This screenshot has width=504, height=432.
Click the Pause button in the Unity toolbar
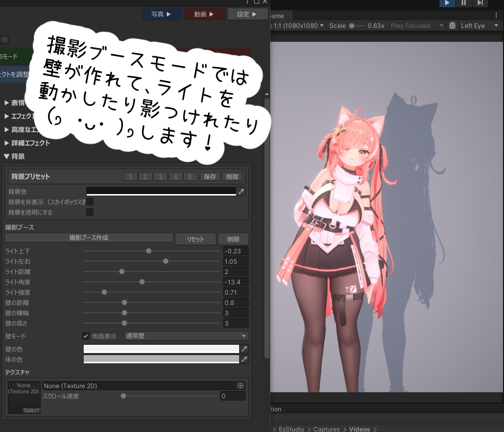point(463,3)
